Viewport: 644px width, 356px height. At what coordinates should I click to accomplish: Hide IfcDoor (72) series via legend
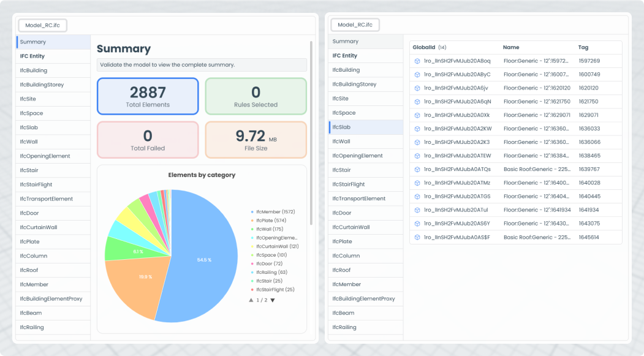point(268,263)
